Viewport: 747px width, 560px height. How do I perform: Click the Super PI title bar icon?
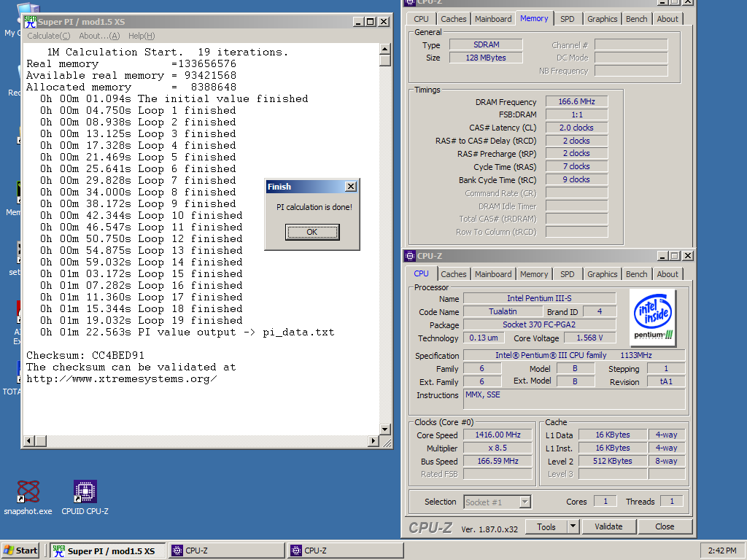point(30,21)
